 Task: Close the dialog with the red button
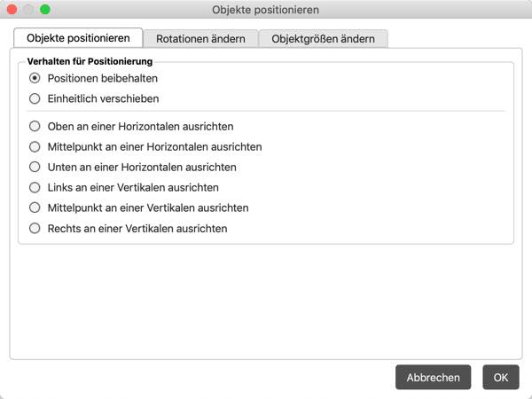(12, 10)
